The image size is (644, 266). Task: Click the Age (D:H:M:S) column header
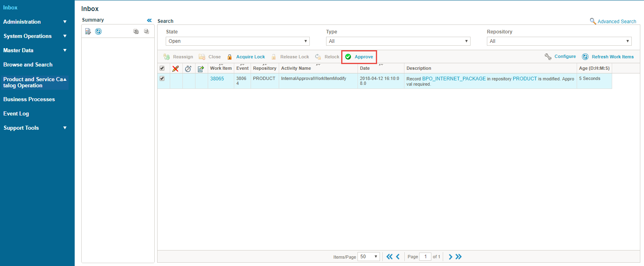[594, 68]
